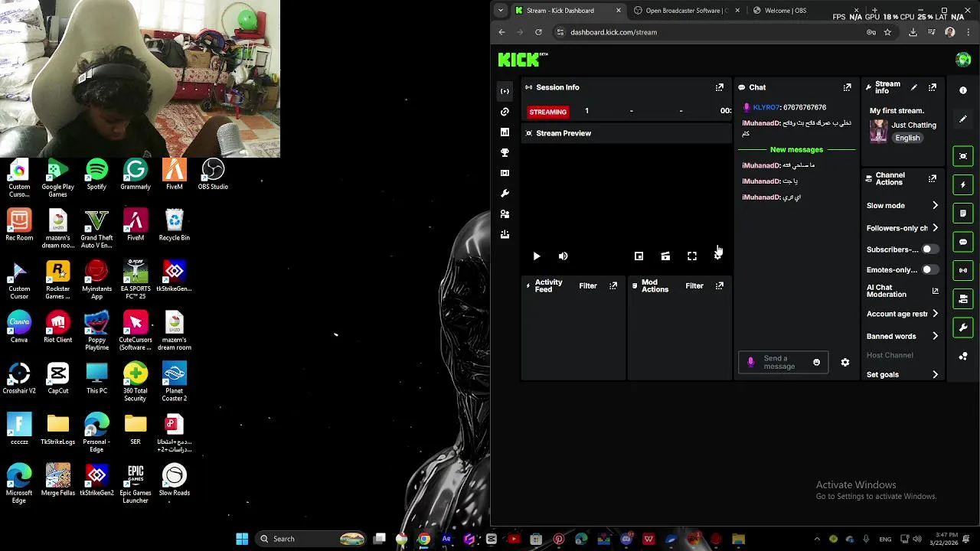Go back in Chrome browser

pyautogui.click(x=501, y=32)
